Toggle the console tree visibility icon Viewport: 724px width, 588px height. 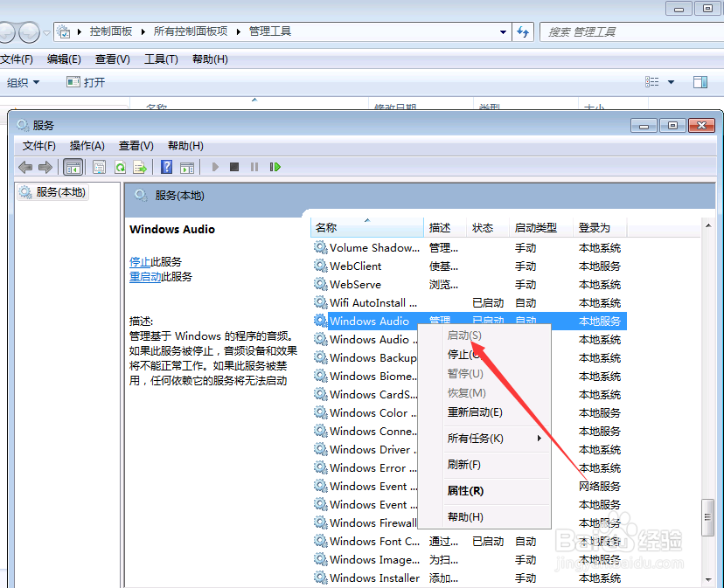pos(73,167)
